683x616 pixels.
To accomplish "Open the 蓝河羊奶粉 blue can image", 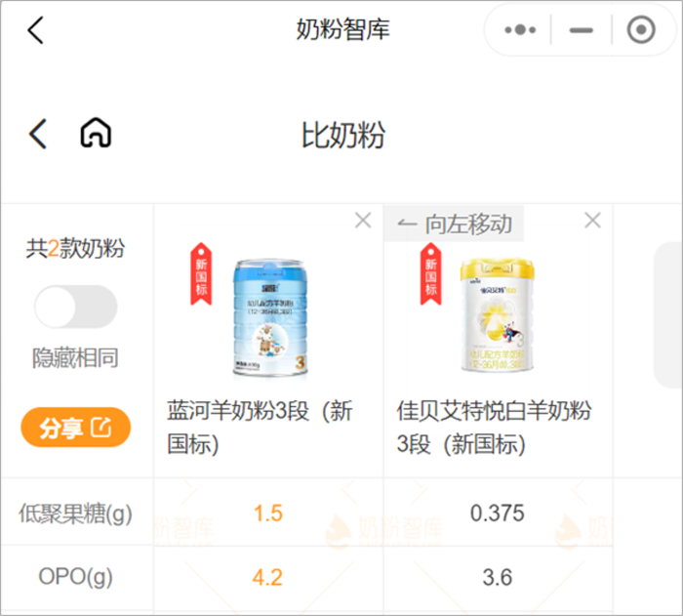I will point(270,318).
